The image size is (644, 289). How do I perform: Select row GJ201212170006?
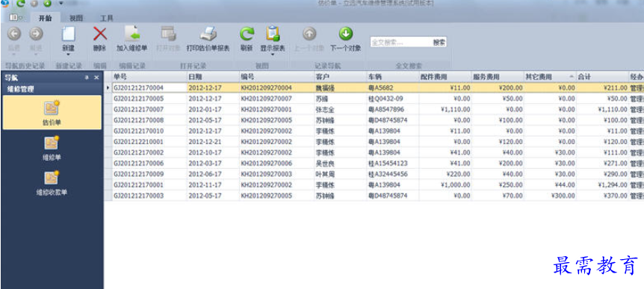coord(374,163)
